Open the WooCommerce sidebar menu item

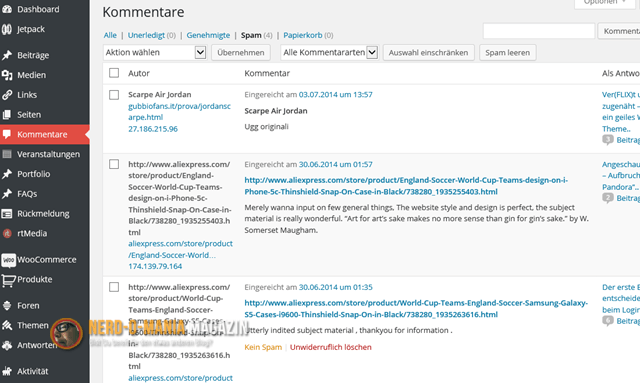[44, 260]
